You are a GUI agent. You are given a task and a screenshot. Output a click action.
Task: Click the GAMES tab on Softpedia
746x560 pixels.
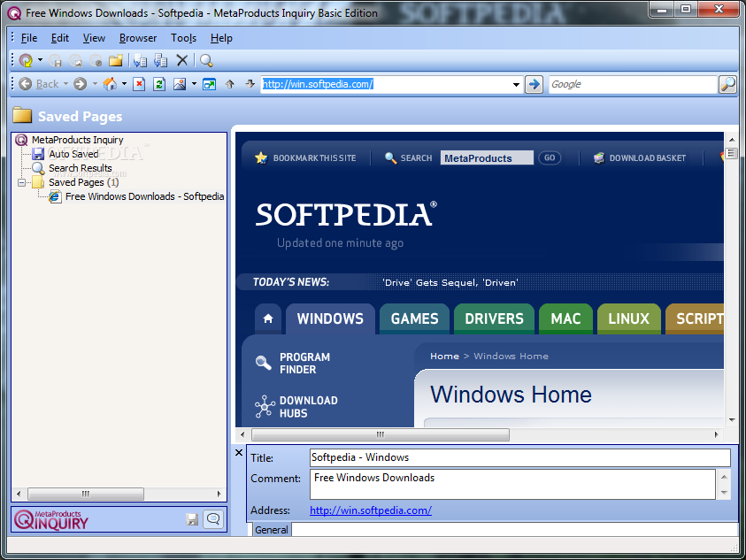pos(414,318)
